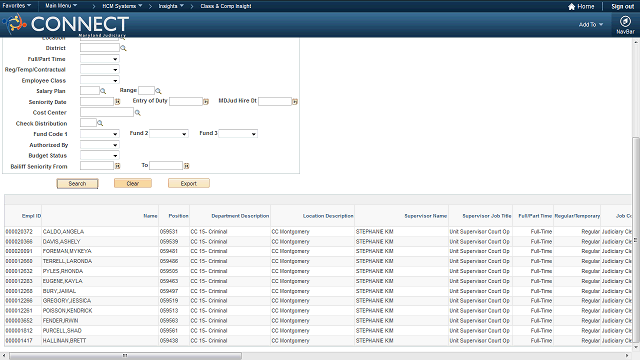Select employee name EUGENE,KAYLA
The image size is (640, 360).
pos(62,281)
